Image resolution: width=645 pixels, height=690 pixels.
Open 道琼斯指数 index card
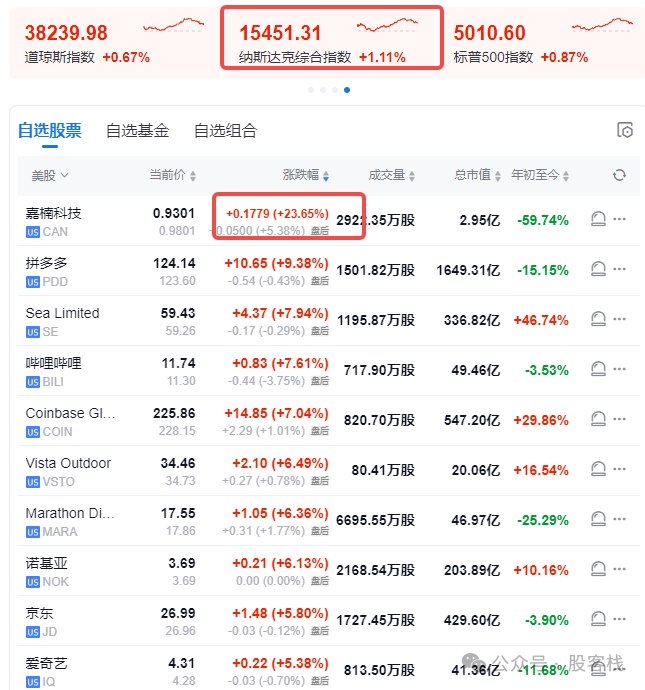pyautogui.click(x=114, y=43)
